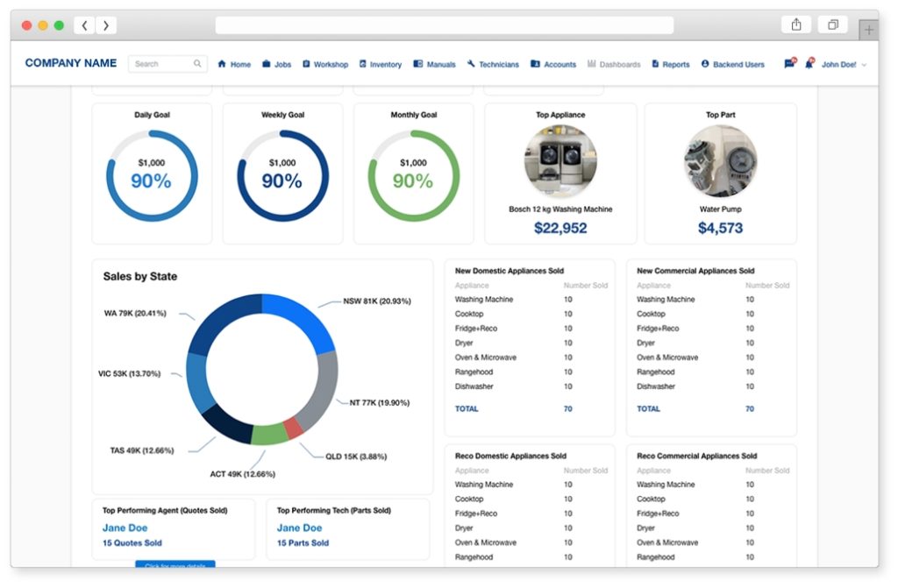Click the Workshop icon
The height and width of the screenshot is (588, 898).
pos(309,63)
